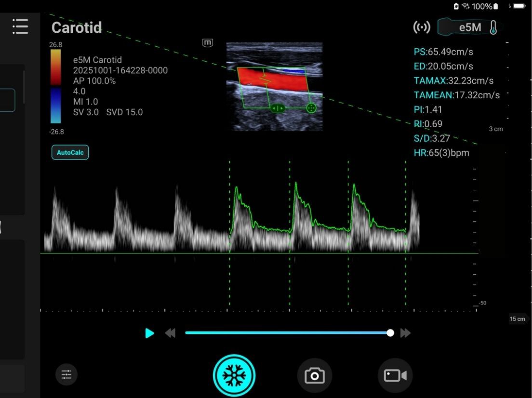The width and height of the screenshot is (532, 398).
Task: Step back one frame in cine
Action: [170, 333]
